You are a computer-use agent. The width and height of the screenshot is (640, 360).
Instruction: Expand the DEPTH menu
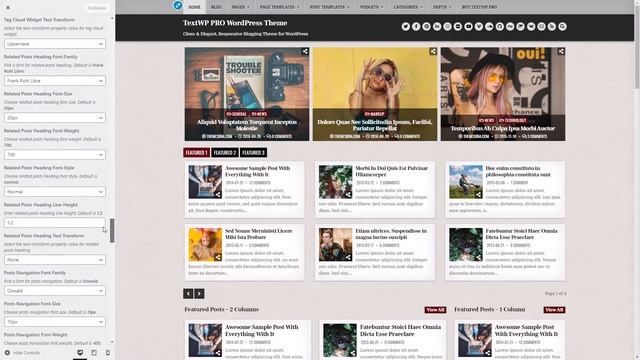click(x=442, y=7)
